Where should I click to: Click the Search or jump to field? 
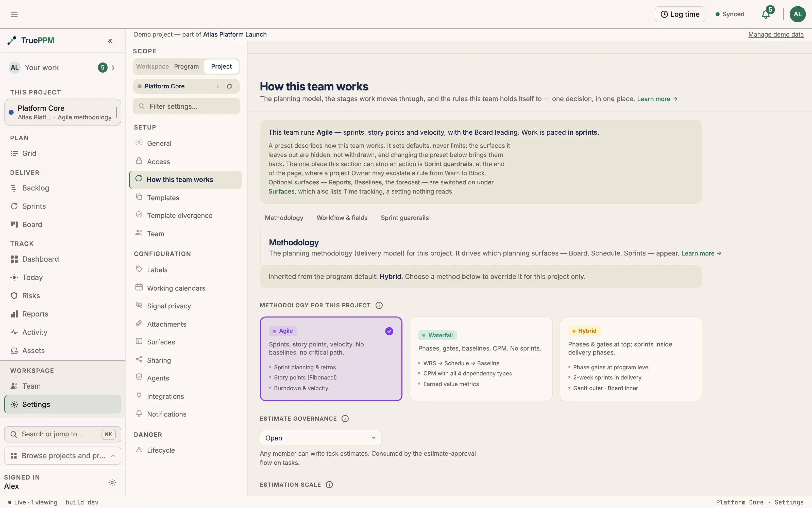[x=63, y=434]
